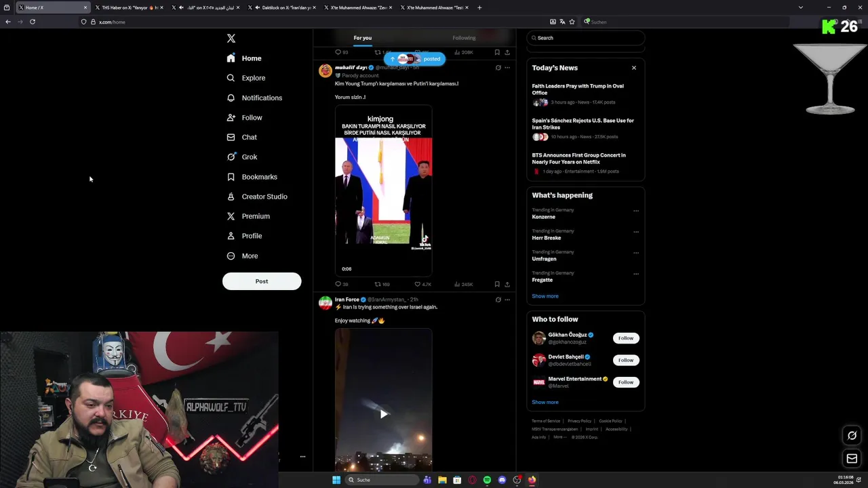Reply to muhalif dayı post with 39 replies

pyautogui.click(x=342, y=285)
